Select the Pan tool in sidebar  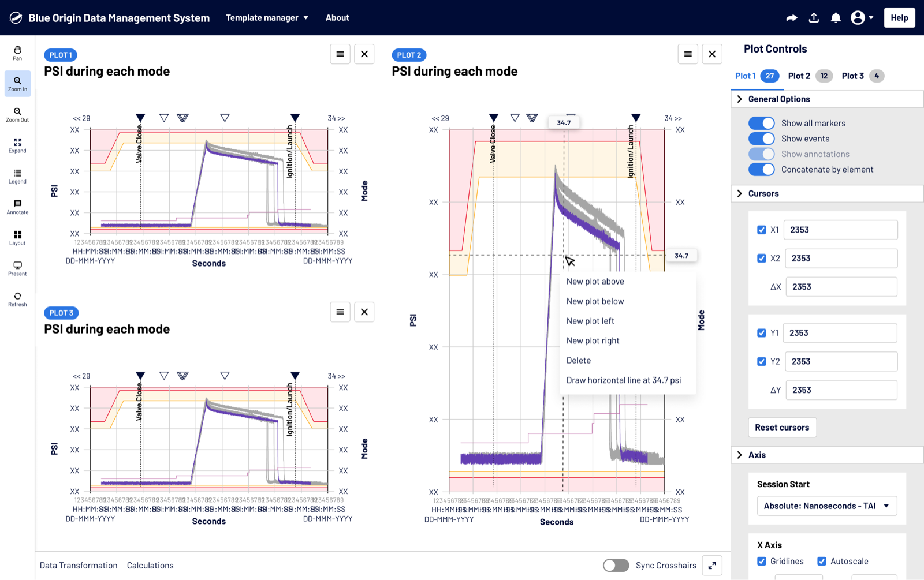coord(17,53)
